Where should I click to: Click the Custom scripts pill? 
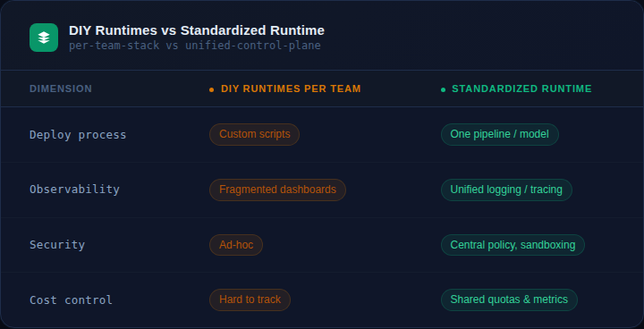(255, 134)
